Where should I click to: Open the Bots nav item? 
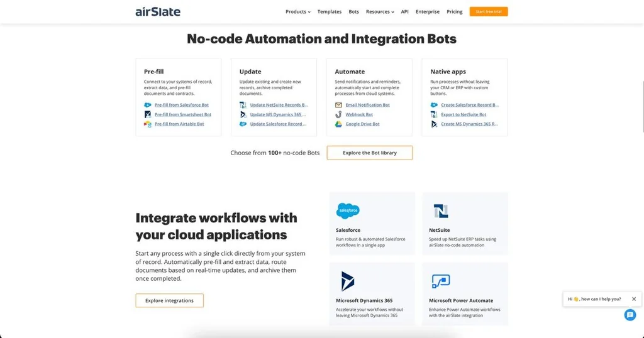(x=353, y=11)
